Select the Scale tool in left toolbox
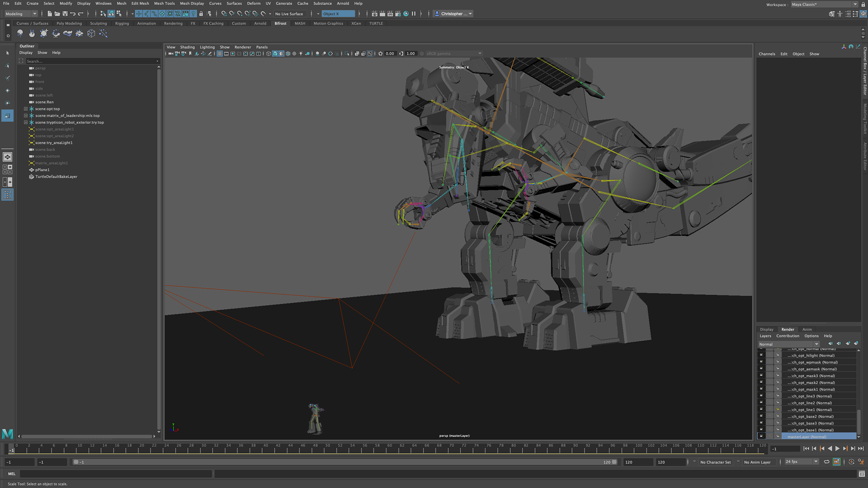Viewport: 868px width, 488px height. 8,116
